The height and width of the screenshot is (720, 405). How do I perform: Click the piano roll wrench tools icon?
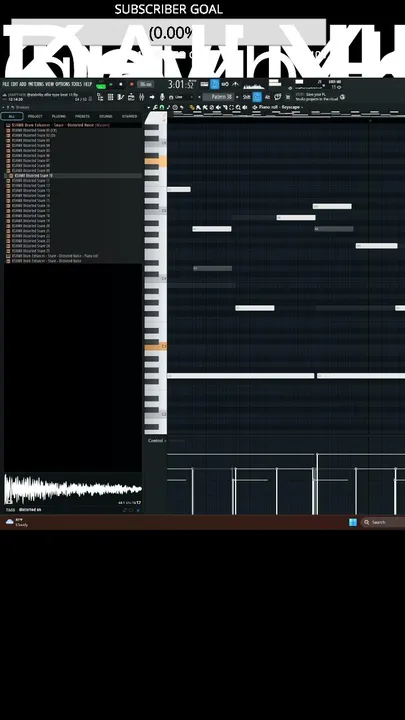coord(155,107)
